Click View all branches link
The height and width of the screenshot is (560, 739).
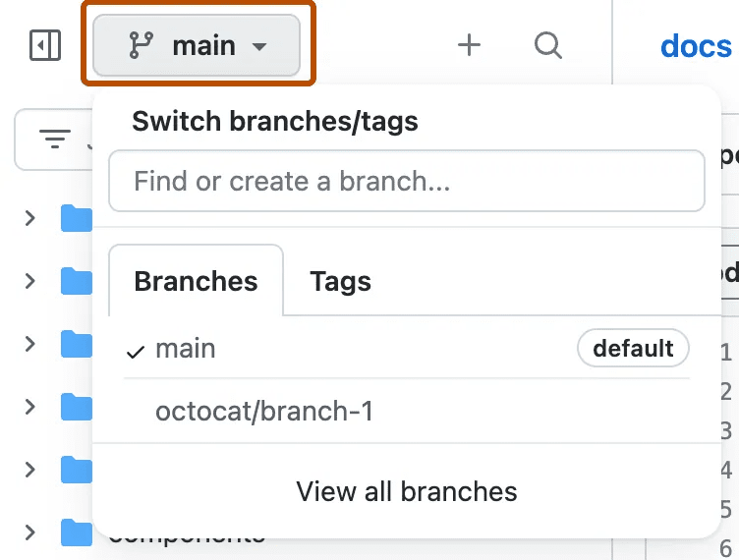[406, 491]
